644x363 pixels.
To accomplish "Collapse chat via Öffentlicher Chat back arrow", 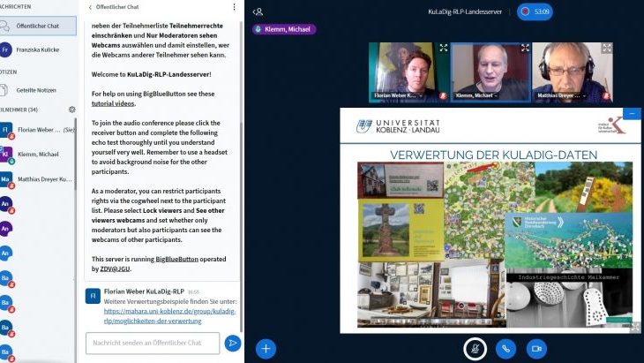I will (x=91, y=8).
